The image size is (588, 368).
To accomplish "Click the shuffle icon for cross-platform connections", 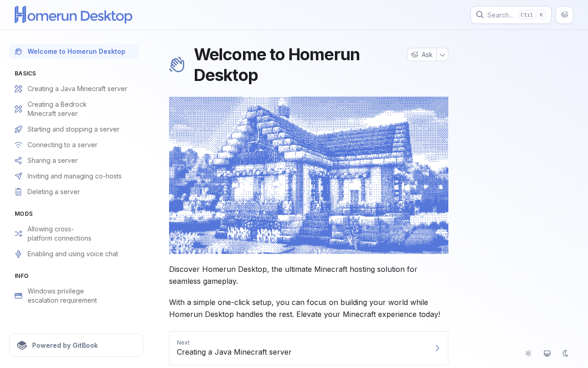I will [18, 234].
